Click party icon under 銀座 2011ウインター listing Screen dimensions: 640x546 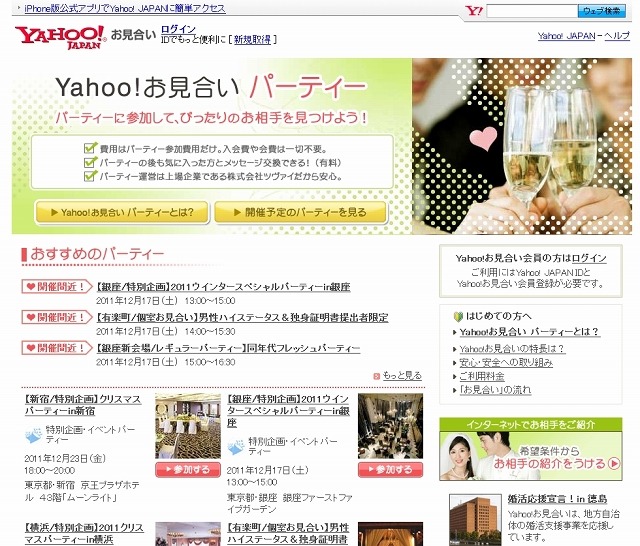(236, 447)
